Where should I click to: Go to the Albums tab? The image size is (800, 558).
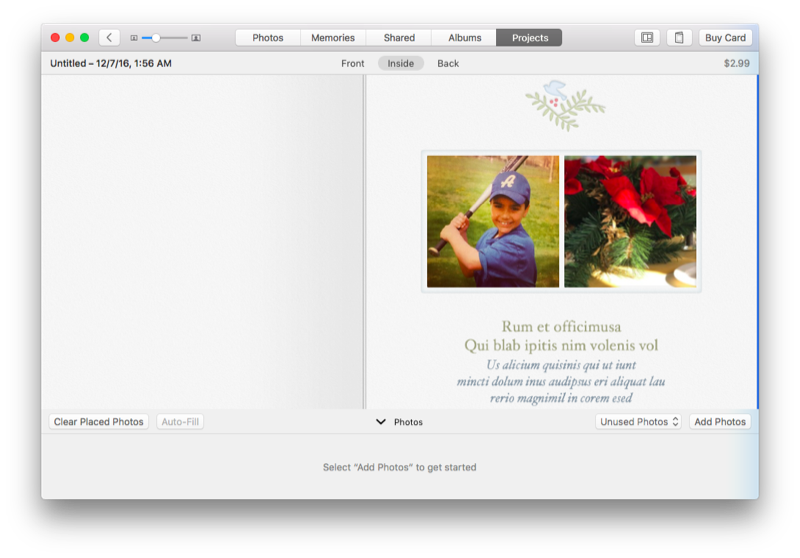click(464, 38)
